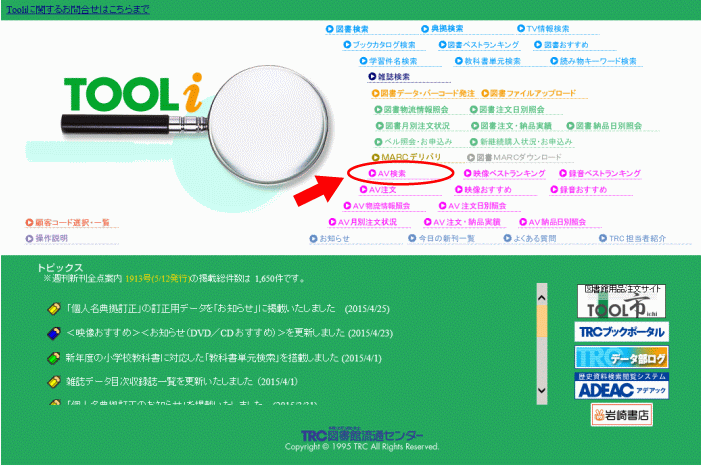Click the grey icon beside 図書MARCダウンロード
The image size is (701, 466).
click(470, 157)
